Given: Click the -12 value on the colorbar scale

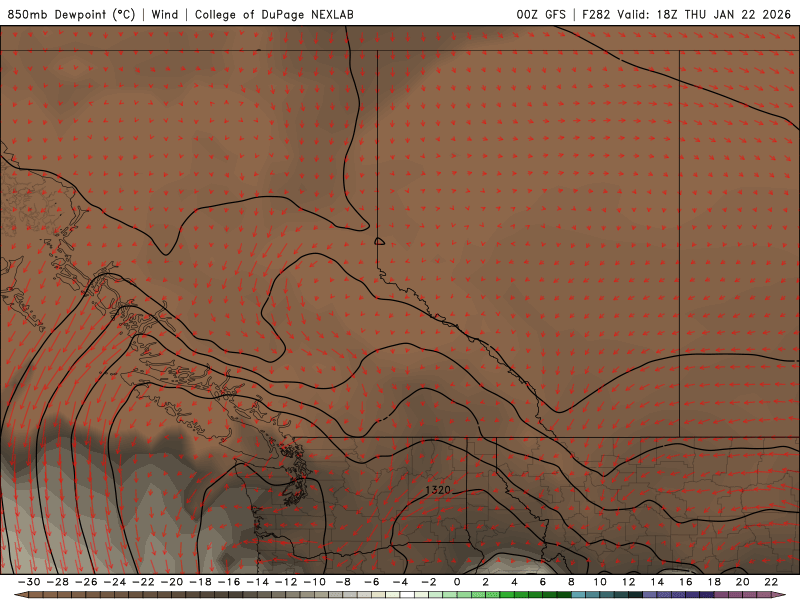Looking at the screenshot, I should pyautogui.click(x=286, y=582).
